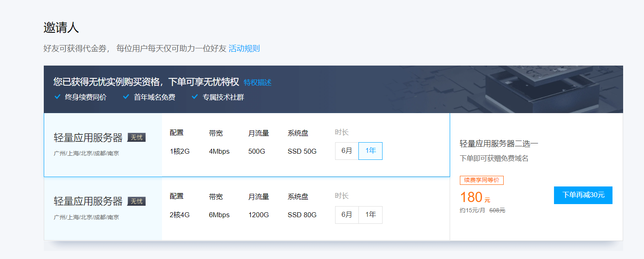Open the 活动规则 link
The height and width of the screenshot is (259, 644).
click(x=244, y=48)
